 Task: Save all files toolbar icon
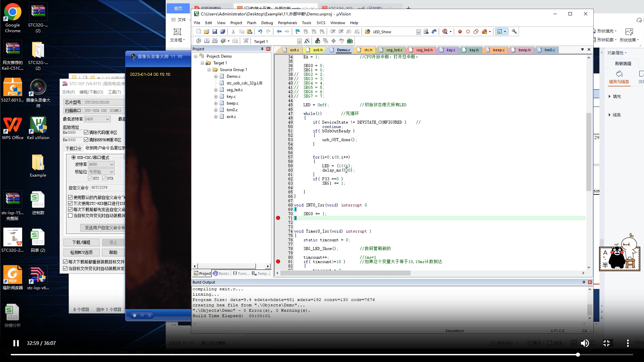(223, 32)
